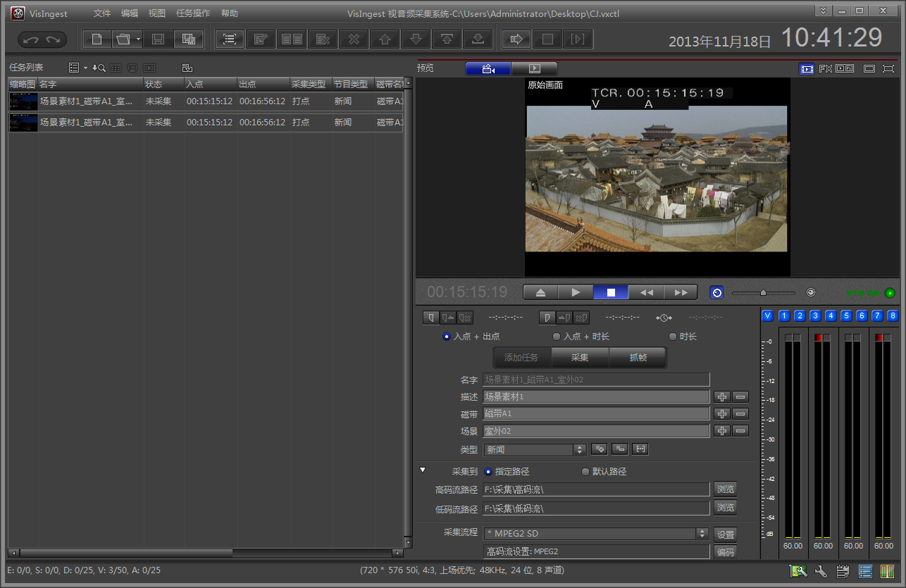Screen dimensions: 906x588
Task: Click the right-arrow start capture toolbar icon
Action: point(516,39)
